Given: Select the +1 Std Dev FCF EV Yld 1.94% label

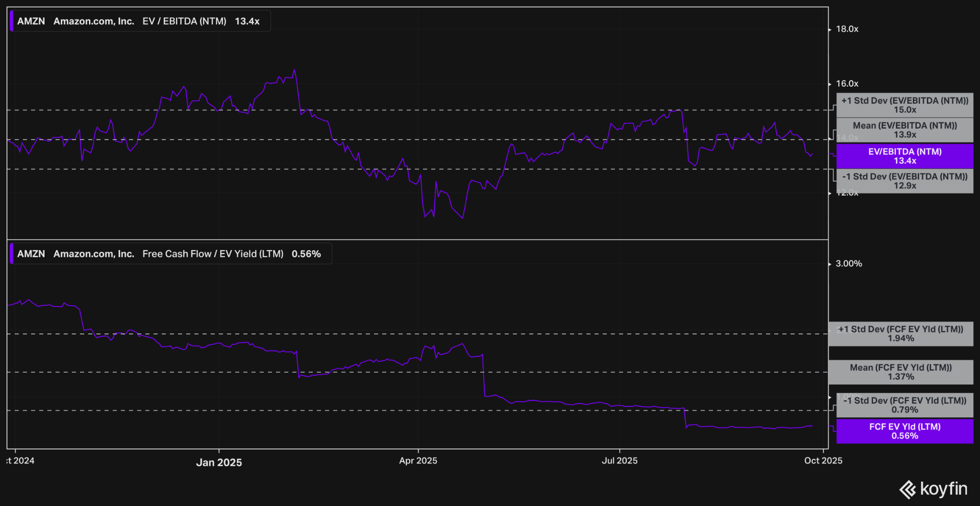Looking at the screenshot, I should (901, 334).
